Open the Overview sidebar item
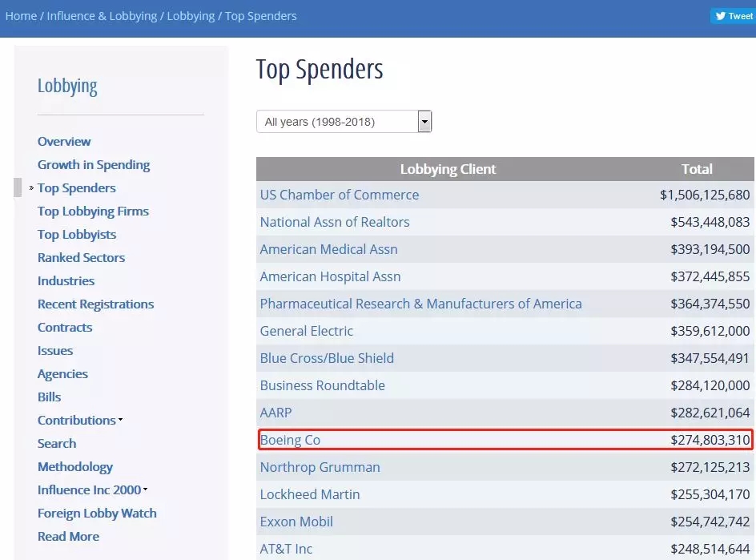The image size is (756, 560). point(64,141)
